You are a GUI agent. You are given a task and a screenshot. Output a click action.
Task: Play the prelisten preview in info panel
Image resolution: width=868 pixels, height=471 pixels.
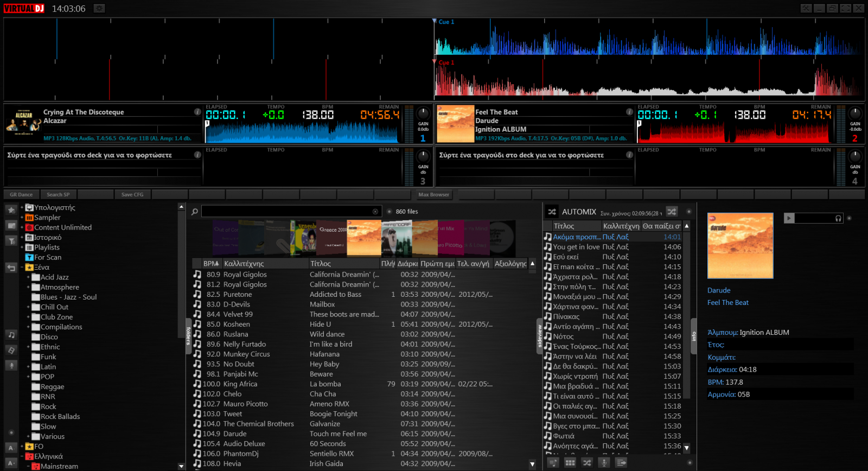click(789, 218)
